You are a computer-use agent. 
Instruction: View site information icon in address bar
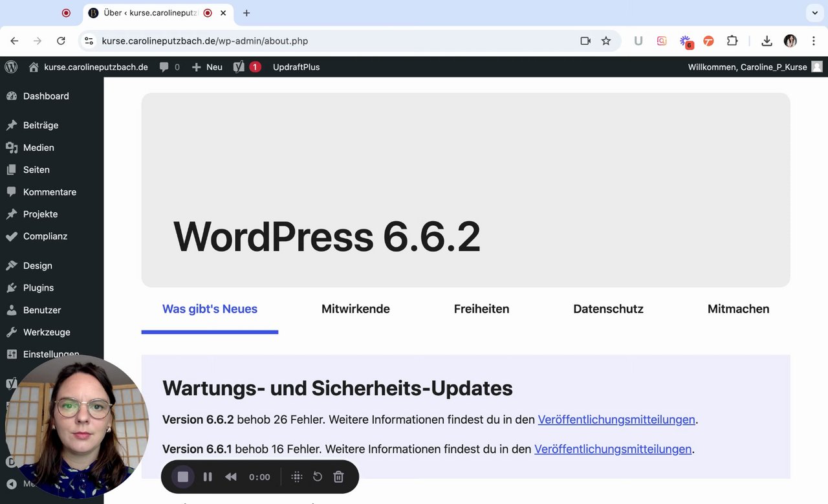pyautogui.click(x=89, y=41)
